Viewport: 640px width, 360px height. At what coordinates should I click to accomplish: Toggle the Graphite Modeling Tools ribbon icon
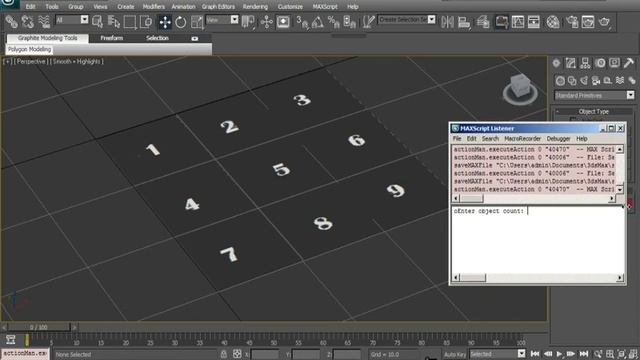(502, 22)
